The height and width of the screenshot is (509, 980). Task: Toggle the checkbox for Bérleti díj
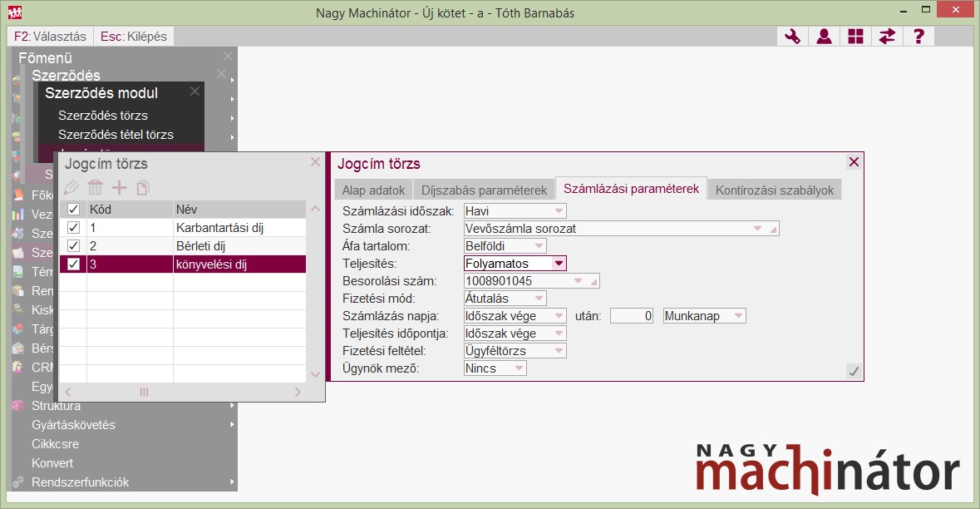(x=73, y=246)
